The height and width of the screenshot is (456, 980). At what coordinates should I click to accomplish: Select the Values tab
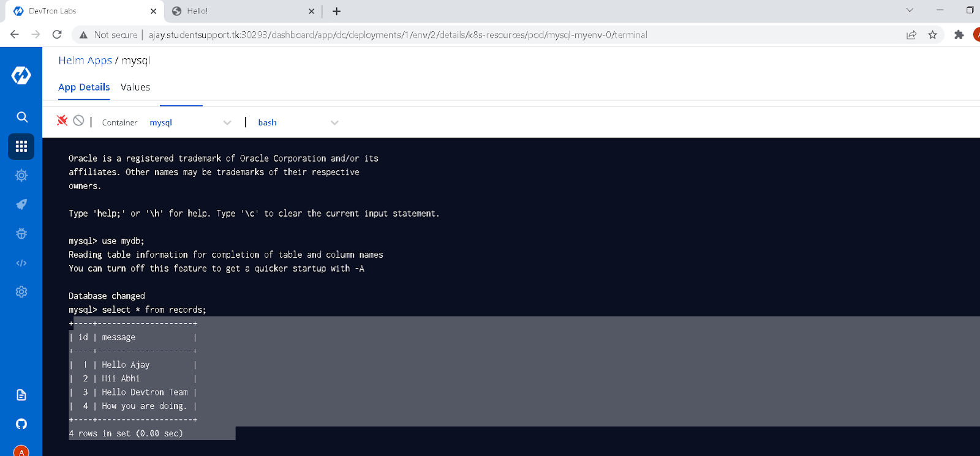pos(135,87)
